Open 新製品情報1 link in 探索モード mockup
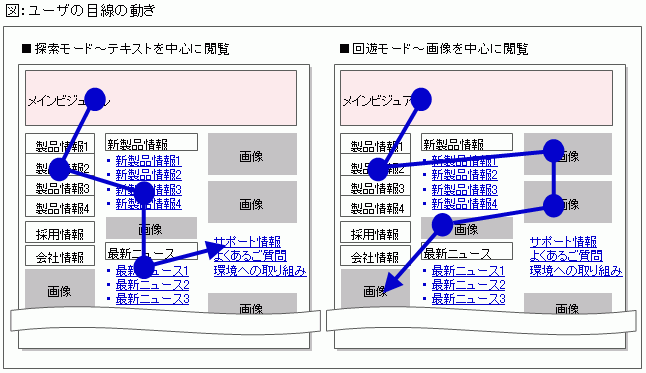Viewport: 646px width, 373px height. (148, 160)
